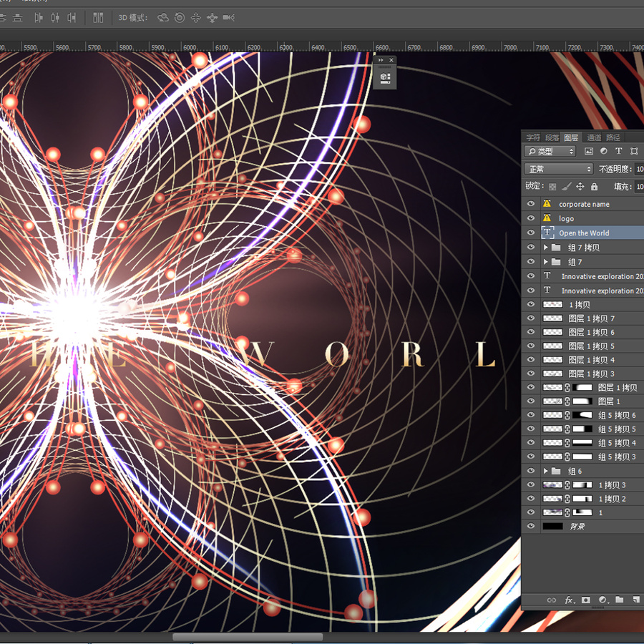Image resolution: width=644 pixels, height=644 pixels.
Task: Create a new fill or adjustment layer
Action: (x=603, y=600)
